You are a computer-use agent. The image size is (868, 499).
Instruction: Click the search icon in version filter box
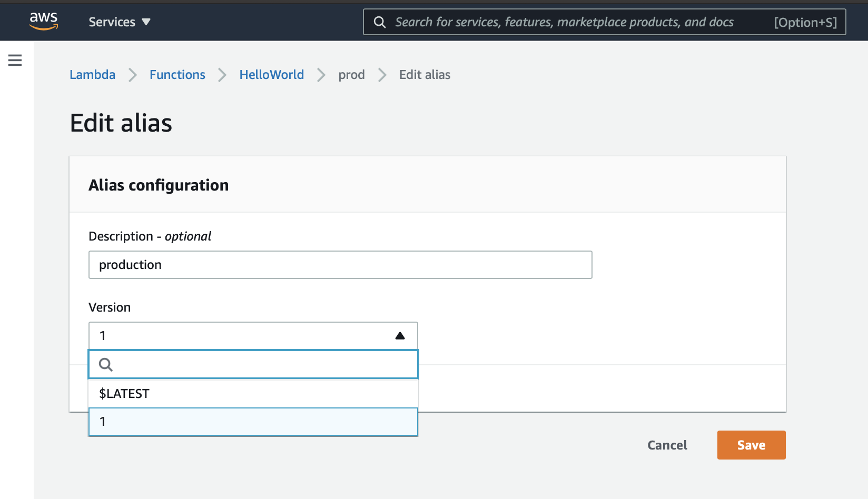coord(106,364)
